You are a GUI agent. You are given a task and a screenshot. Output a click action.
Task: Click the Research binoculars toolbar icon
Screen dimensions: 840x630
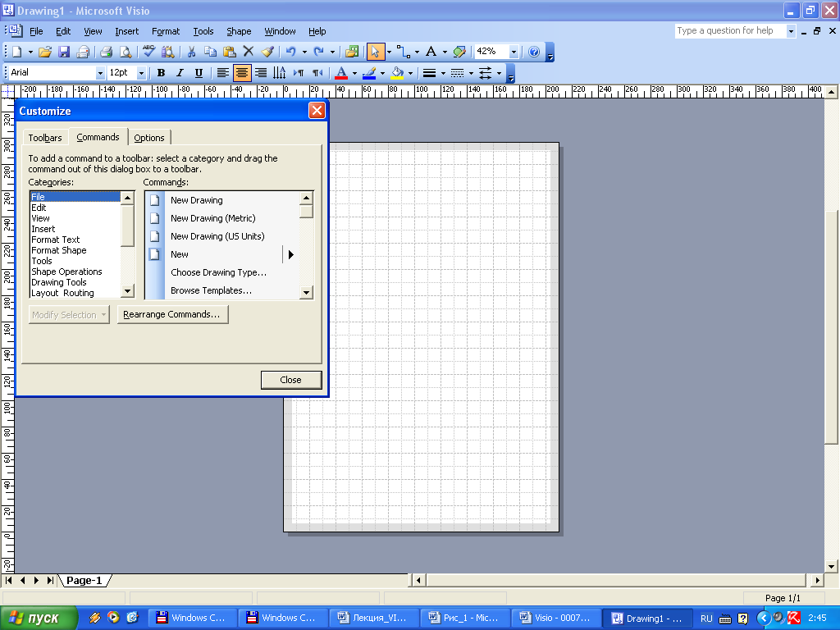click(168, 52)
